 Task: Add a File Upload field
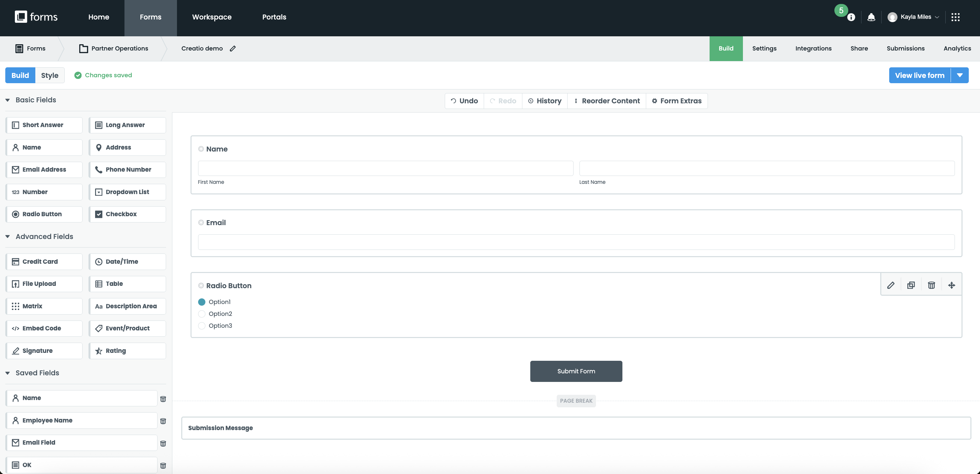[44, 284]
